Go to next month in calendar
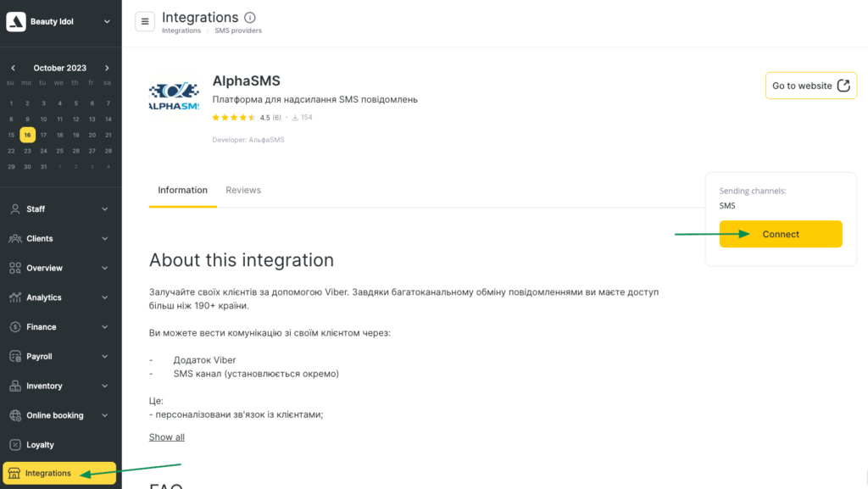The width and height of the screenshot is (868, 489). (107, 68)
